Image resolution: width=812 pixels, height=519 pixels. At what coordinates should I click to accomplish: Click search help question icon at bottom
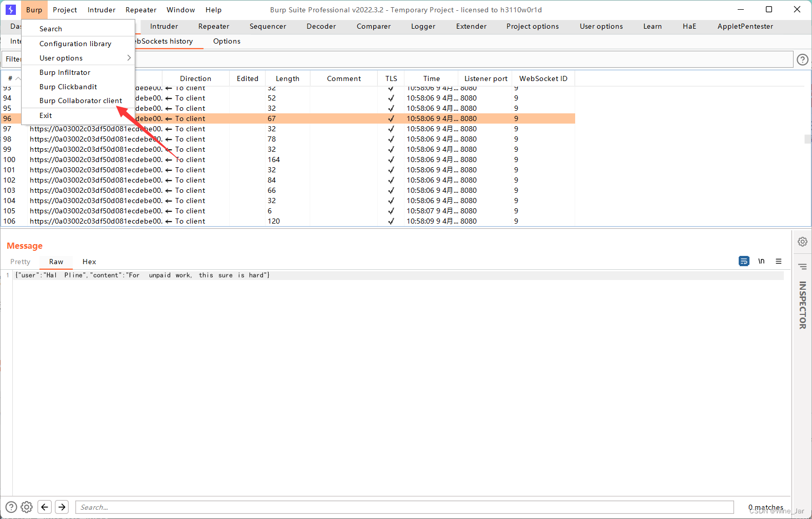point(11,507)
